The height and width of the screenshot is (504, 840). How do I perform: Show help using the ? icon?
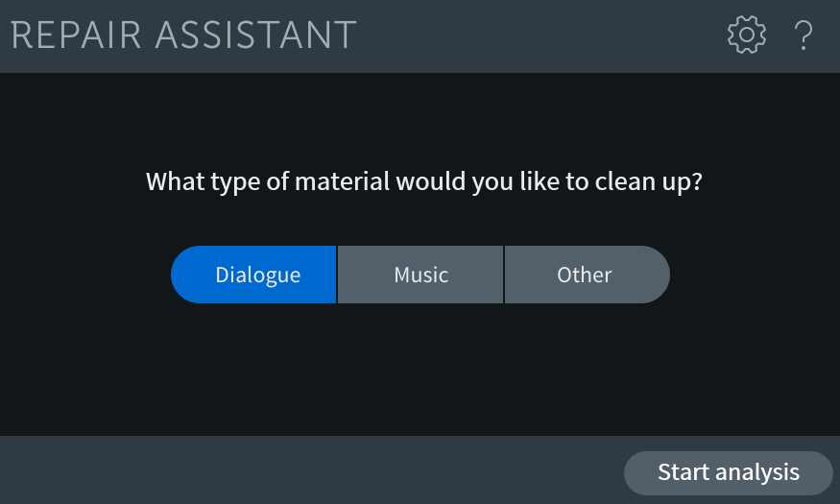pos(803,36)
